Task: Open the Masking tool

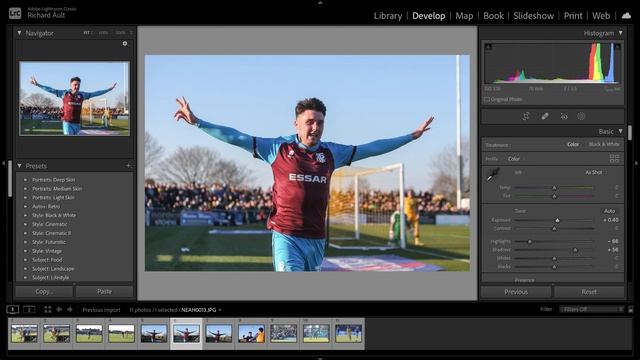Action: click(581, 116)
